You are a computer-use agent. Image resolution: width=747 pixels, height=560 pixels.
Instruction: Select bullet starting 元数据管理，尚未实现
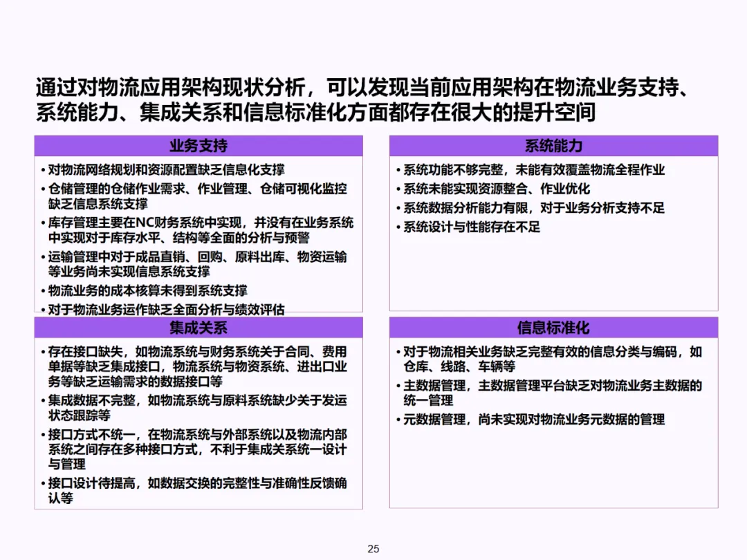coord(531,420)
